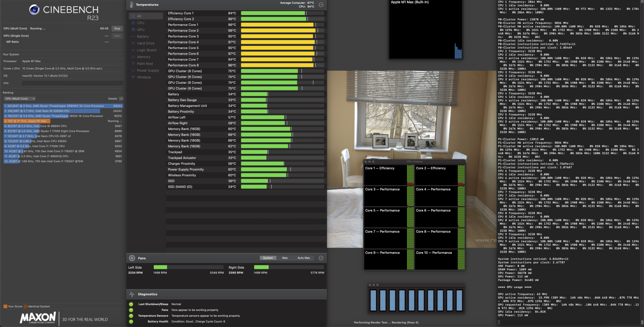
Task: Select the Efficiency Core 1 temperature row
Action: click(246, 13)
